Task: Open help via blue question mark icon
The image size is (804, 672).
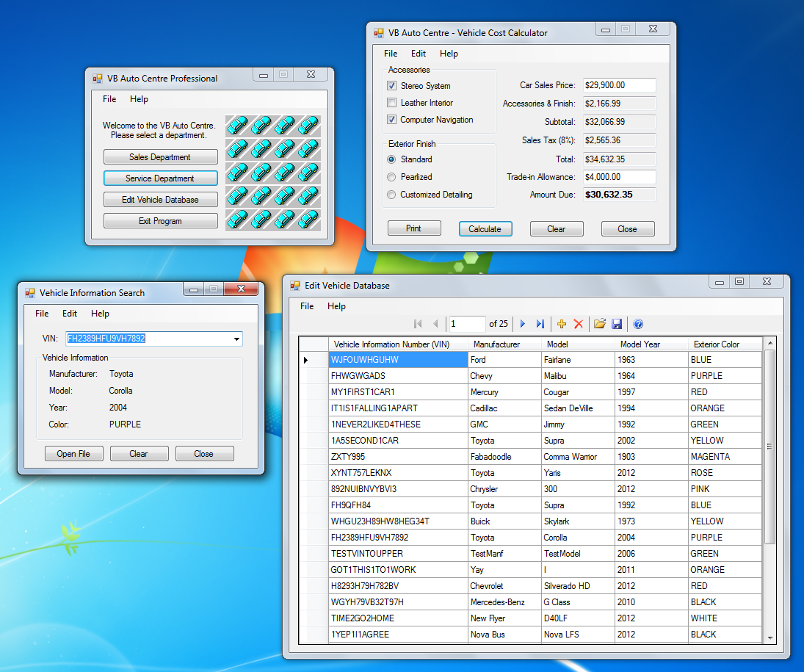Action: pyautogui.click(x=638, y=324)
